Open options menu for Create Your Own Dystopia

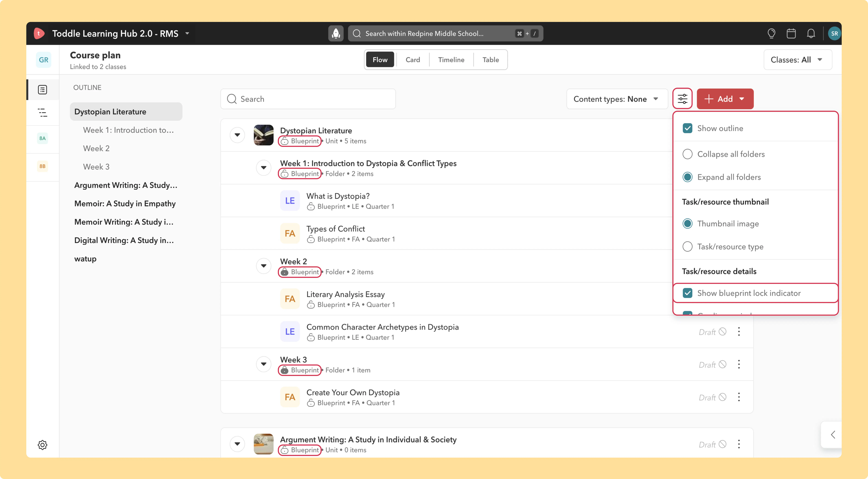point(739,397)
